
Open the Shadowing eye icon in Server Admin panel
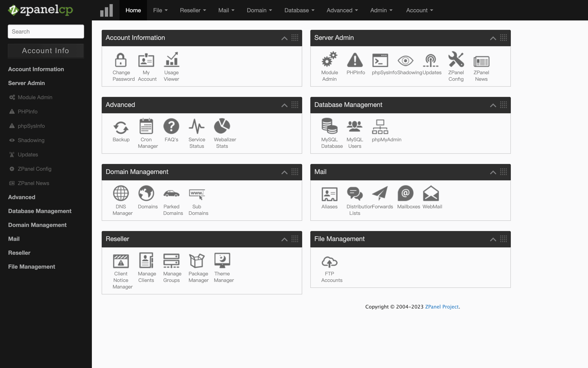coord(405,61)
